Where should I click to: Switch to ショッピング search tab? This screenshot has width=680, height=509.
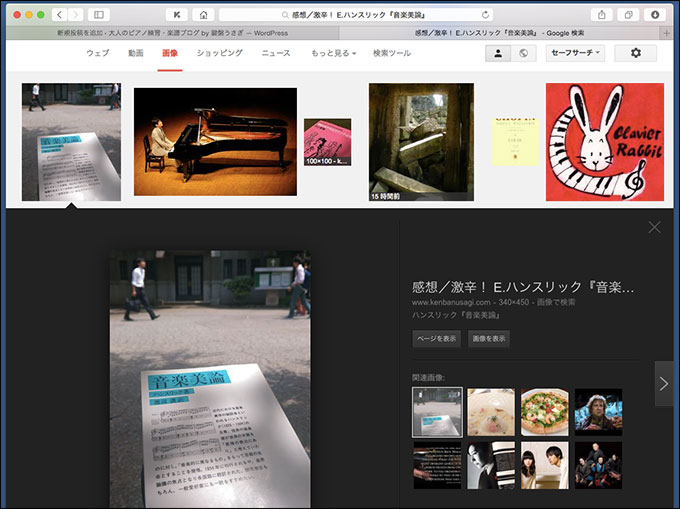coord(220,53)
